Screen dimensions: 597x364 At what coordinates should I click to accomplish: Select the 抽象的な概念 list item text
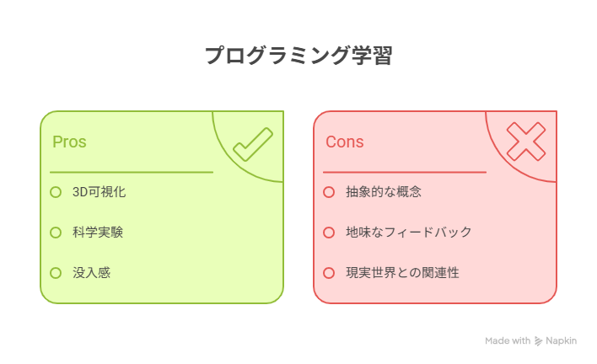pyautogui.click(x=384, y=192)
